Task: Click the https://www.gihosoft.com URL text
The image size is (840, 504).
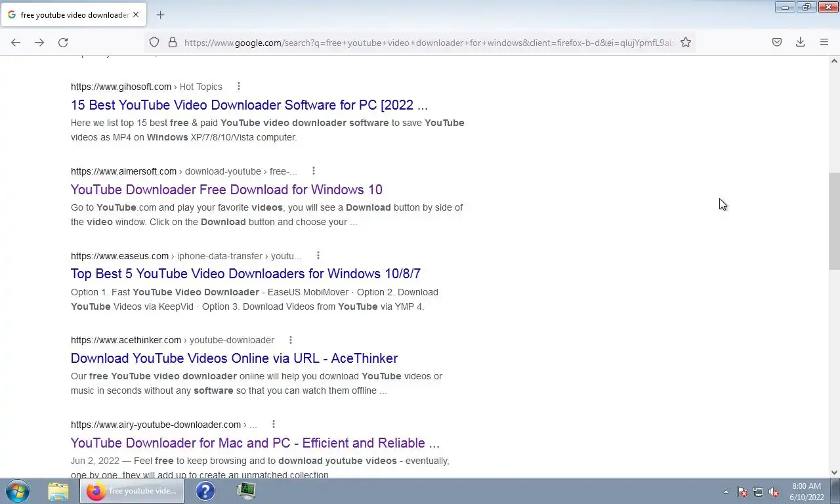Action: (121, 87)
